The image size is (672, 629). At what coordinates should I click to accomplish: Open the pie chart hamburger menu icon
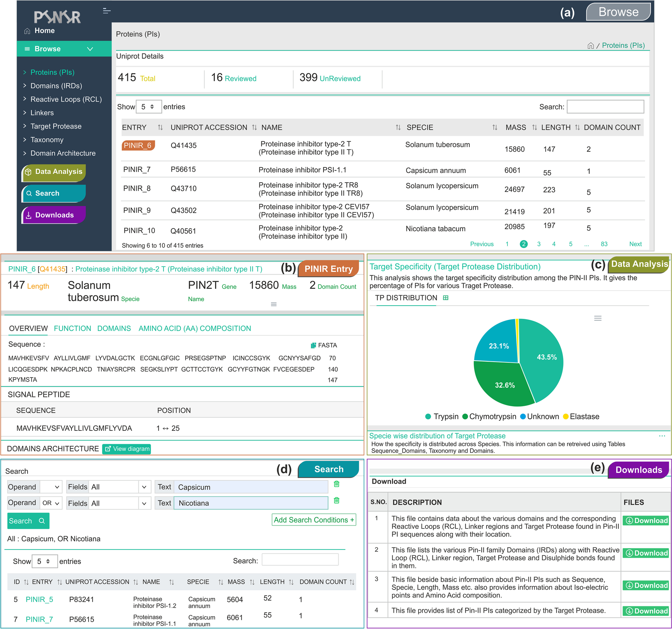click(598, 318)
